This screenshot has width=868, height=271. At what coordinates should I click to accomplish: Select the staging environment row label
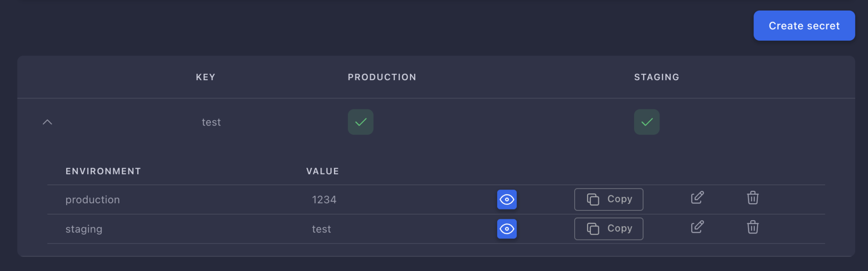click(84, 229)
